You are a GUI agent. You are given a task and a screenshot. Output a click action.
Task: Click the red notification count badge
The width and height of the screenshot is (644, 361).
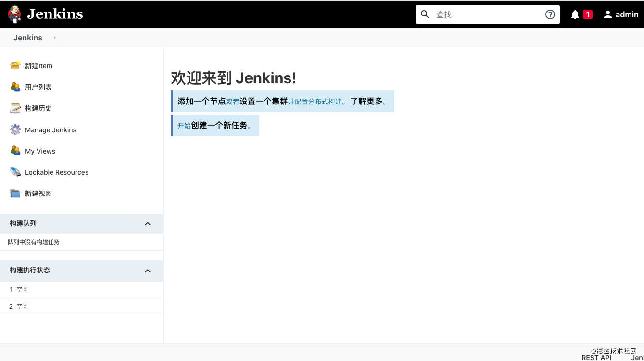pyautogui.click(x=587, y=14)
